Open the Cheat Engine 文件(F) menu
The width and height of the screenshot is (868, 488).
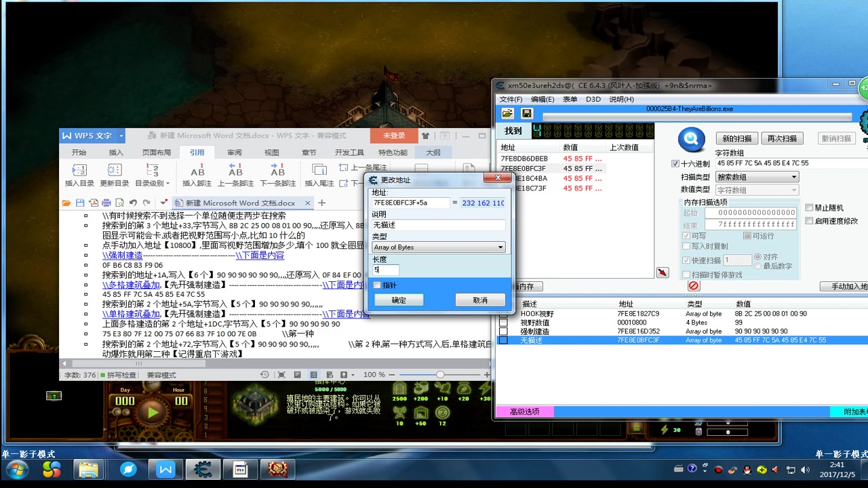[x=511, y=99]
